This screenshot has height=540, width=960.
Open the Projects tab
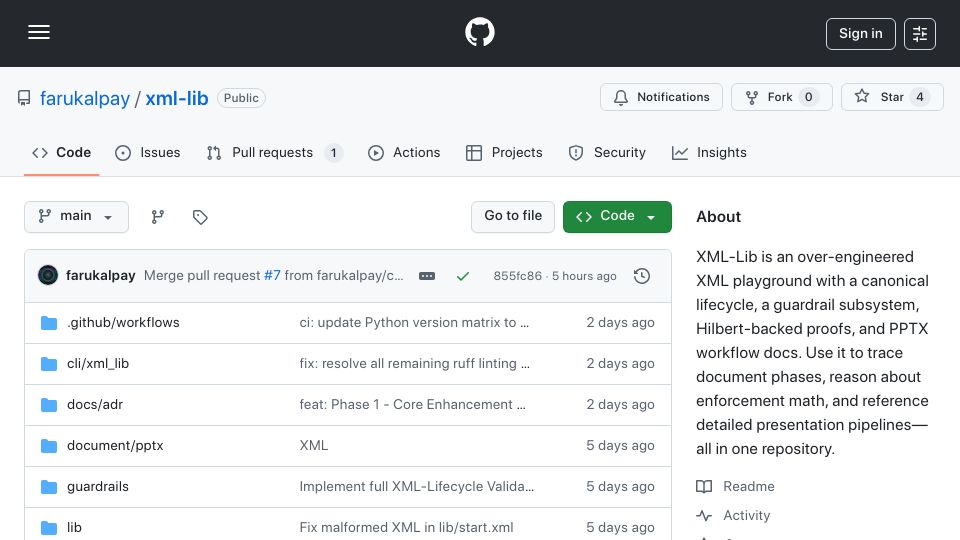(504, 152)
